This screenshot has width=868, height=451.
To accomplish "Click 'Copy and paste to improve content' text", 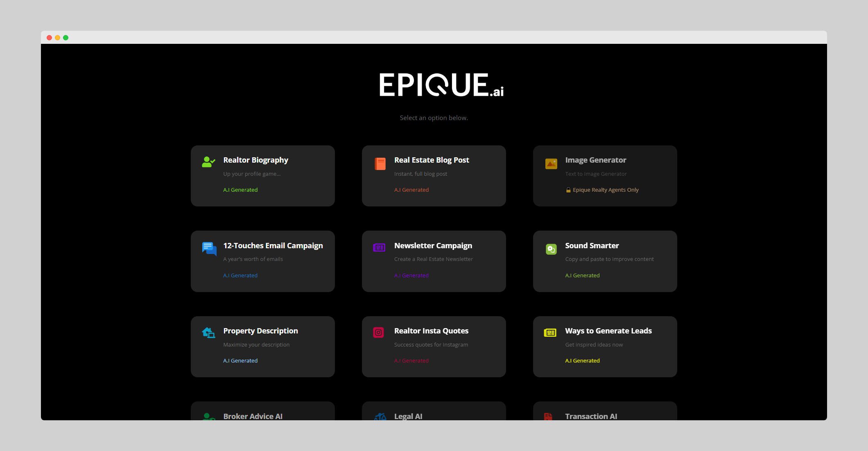I will click(609, 259).
